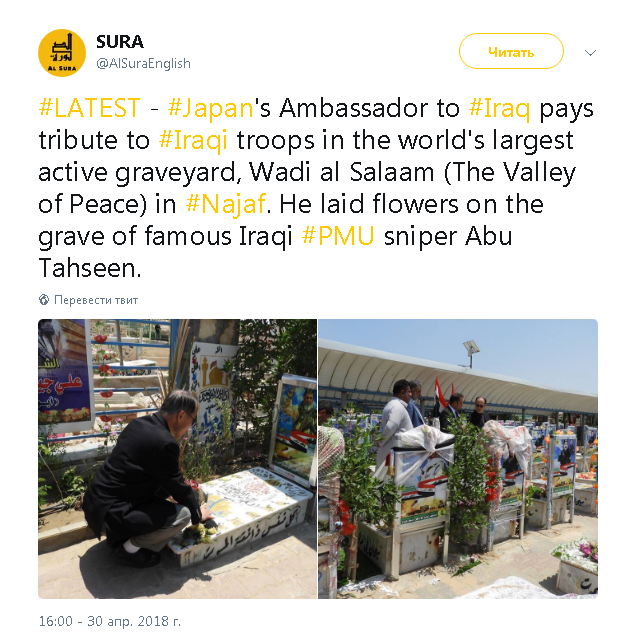Open the #Iraqi hashtag
The image size is (636, 641).
[193, 141]
